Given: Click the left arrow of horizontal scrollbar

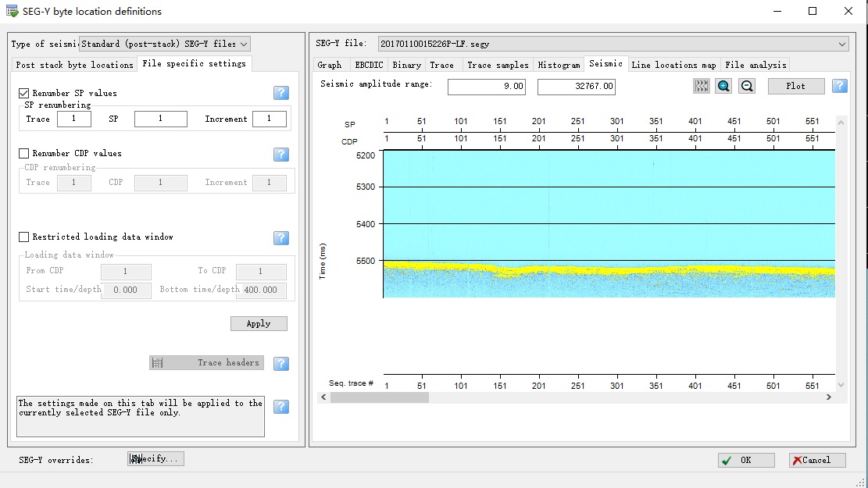Looking at the screenshot, I should point(323,397).
